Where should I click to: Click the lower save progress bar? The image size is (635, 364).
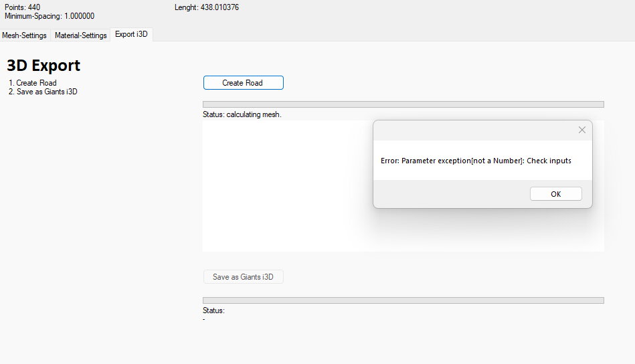[403, 300]
